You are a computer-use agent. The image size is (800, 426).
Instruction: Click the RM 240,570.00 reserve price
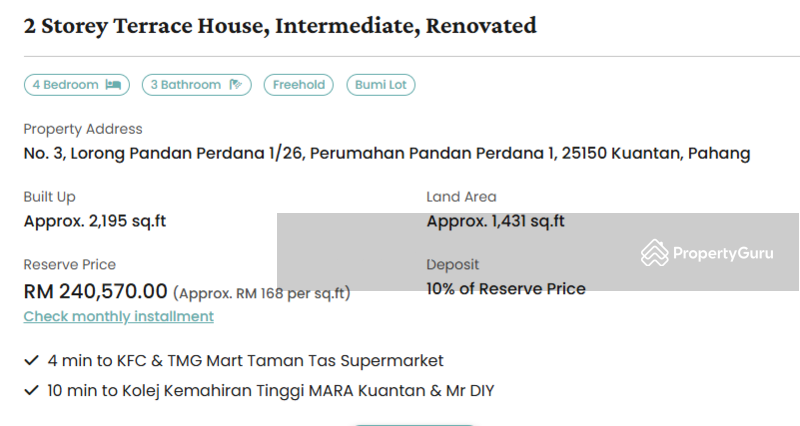pyautogui.click(x=96, y=291)
